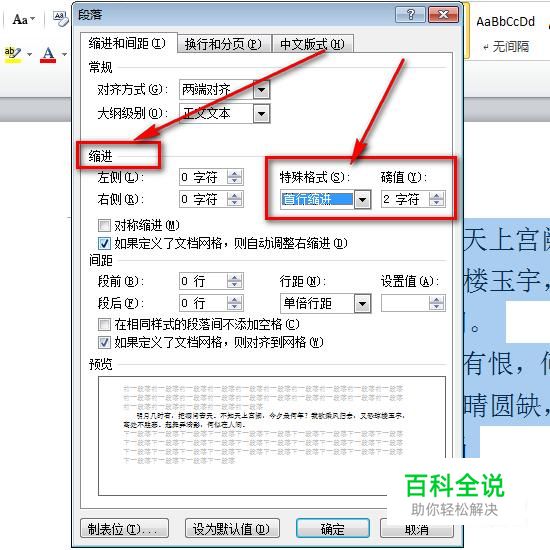Open the 行距 dropdown arrow
This screenshot has height=550, width=550.
click(x=362, y=303)
